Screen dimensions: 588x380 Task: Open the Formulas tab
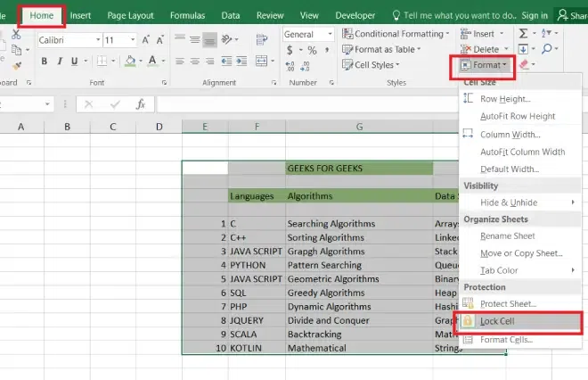click(x=187, y=15)
